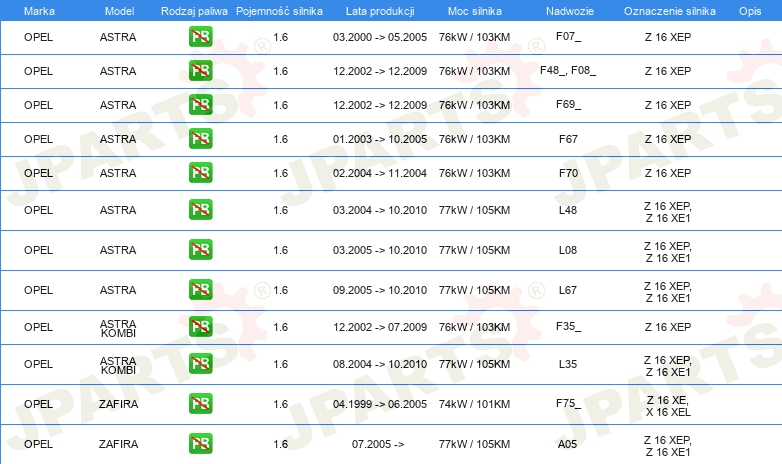Click fuel icon in the F48_, F08_ row

pyautogui.click(x=200, y=71)
